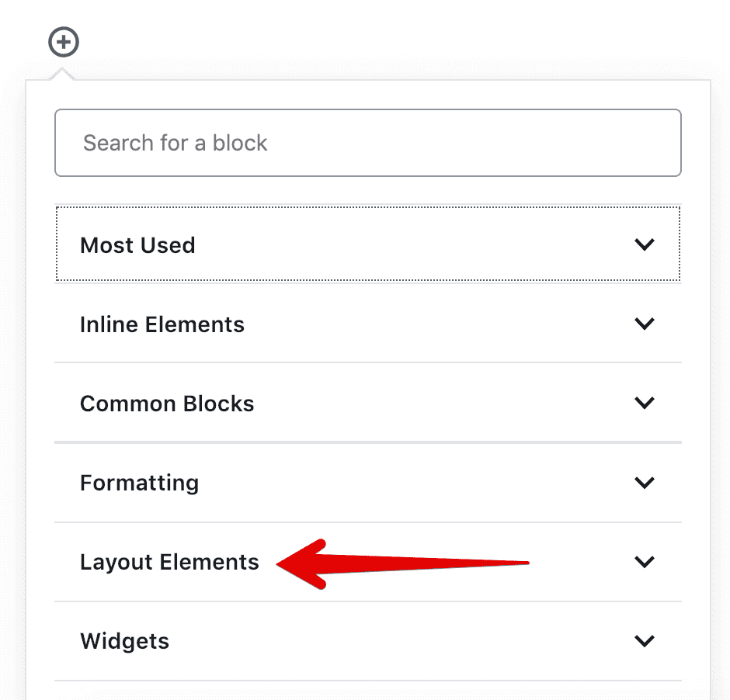Open the Widgets section with its chevron
Screen dimensions: 730x700
coord(645,640)
